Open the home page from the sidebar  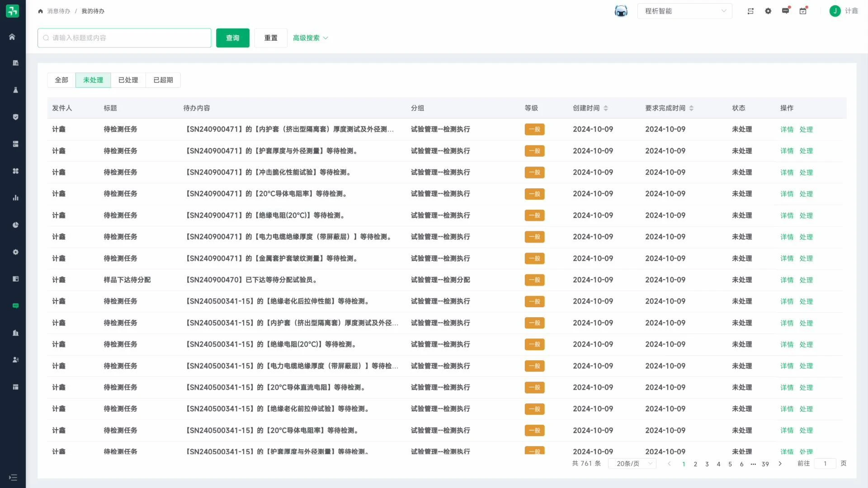click(x=12, y=37)
